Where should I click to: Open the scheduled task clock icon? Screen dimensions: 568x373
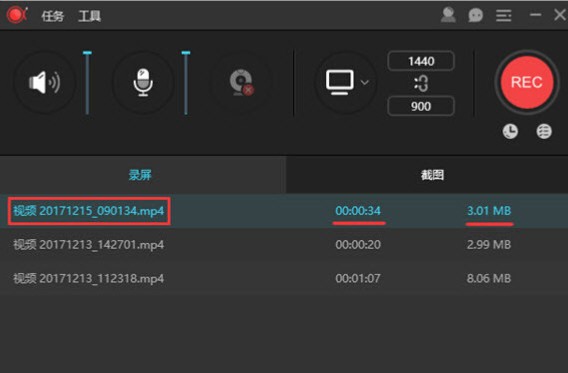pyautogui.click(x=510, y=131)
